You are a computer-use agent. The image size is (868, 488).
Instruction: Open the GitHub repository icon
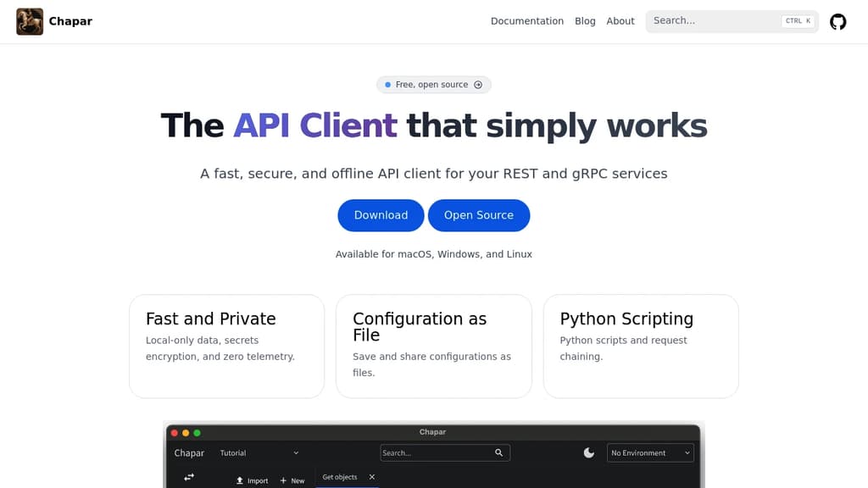(837, 21)
